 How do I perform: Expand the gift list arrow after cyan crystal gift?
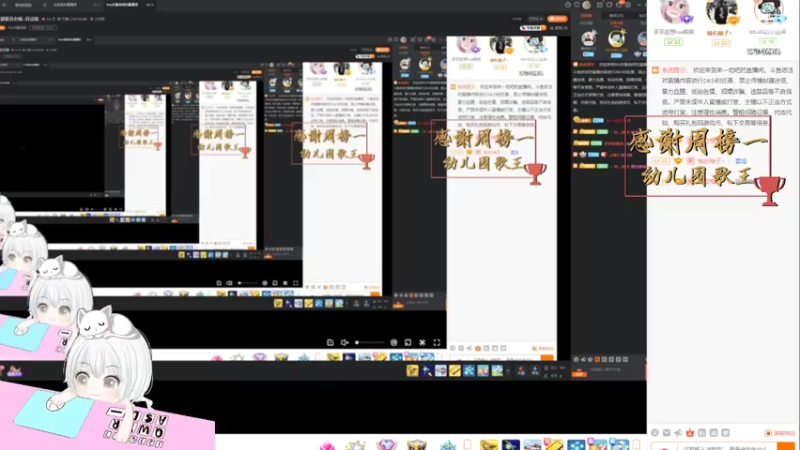(x=467, y=445)
